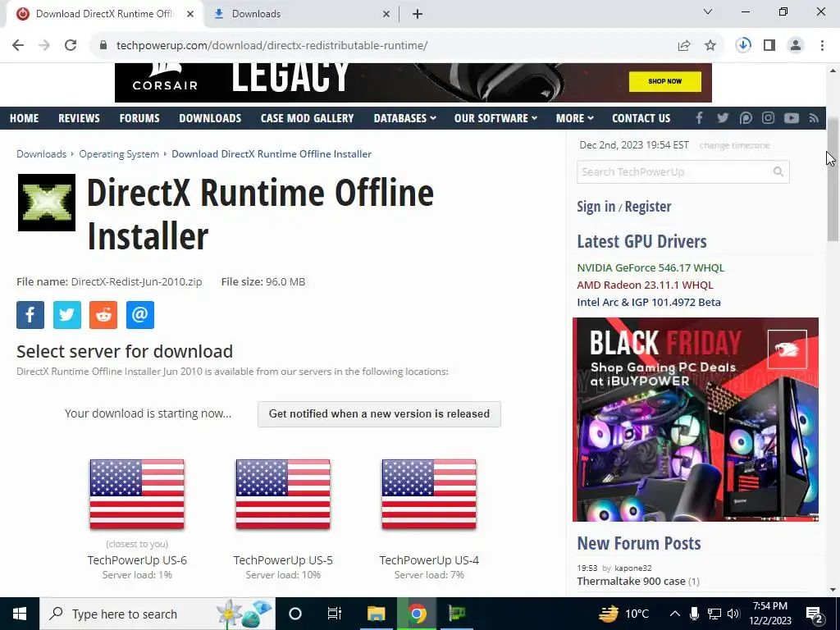This screenshot has height=630, width=840.
Task: Open HOME in site navigation
Action: (24, 118)
